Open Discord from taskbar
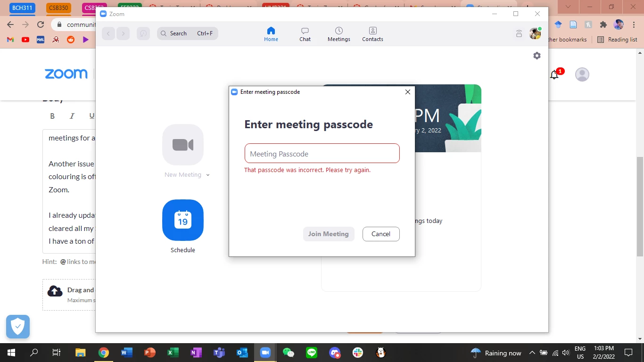Image resolution: width=644 pixels, height=362 pixels. coord(335,353)
